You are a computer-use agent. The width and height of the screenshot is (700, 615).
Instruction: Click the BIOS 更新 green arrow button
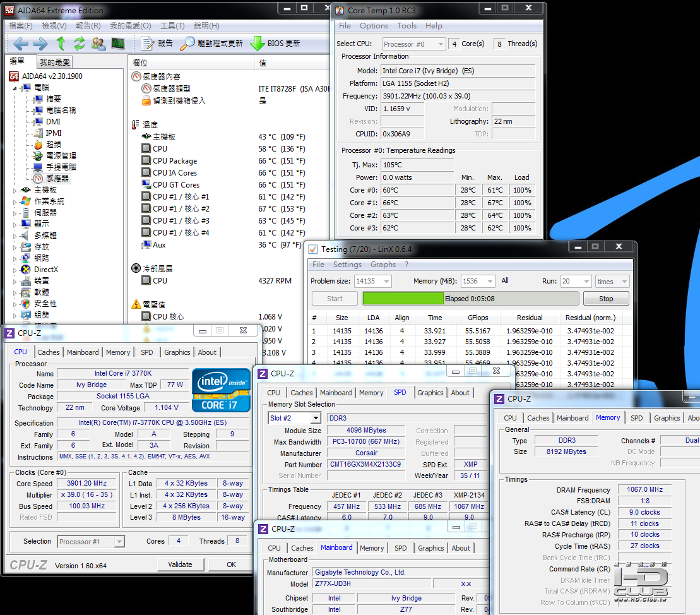click(275, 44)
